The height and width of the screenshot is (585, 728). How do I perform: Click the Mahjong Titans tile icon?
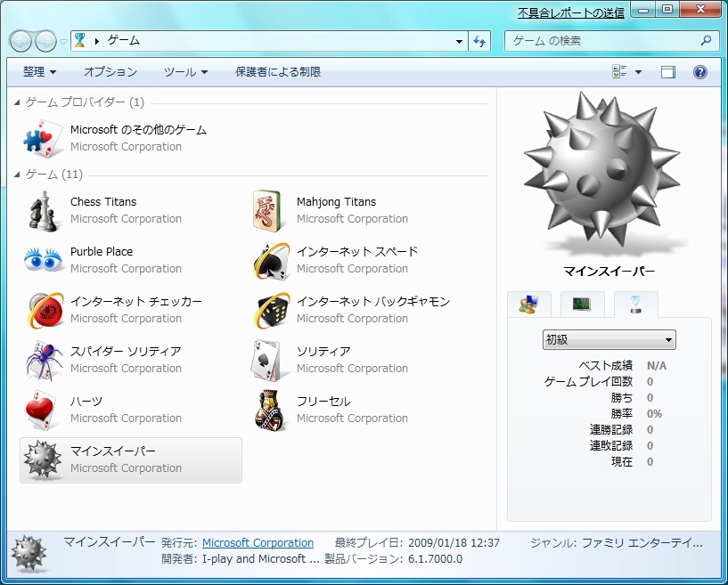[x=268, y=211]
